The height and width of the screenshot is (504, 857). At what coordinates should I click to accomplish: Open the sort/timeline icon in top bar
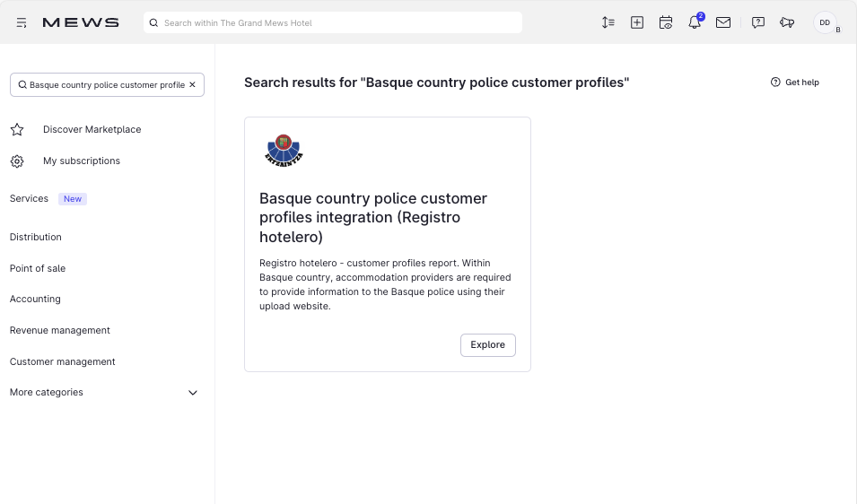608,22
